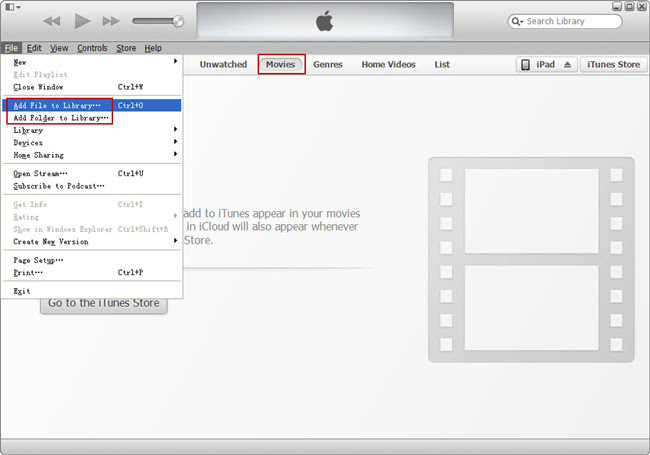
Task: Switch to the List tab
Action: tap(442, 65)
